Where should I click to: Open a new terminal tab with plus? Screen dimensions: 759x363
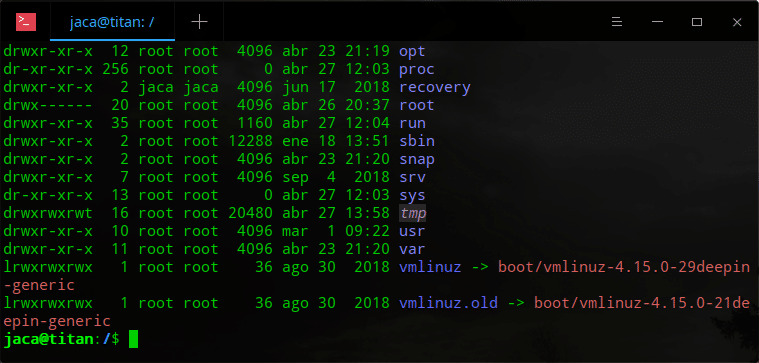pyautogui.click(x=199, y=22)
